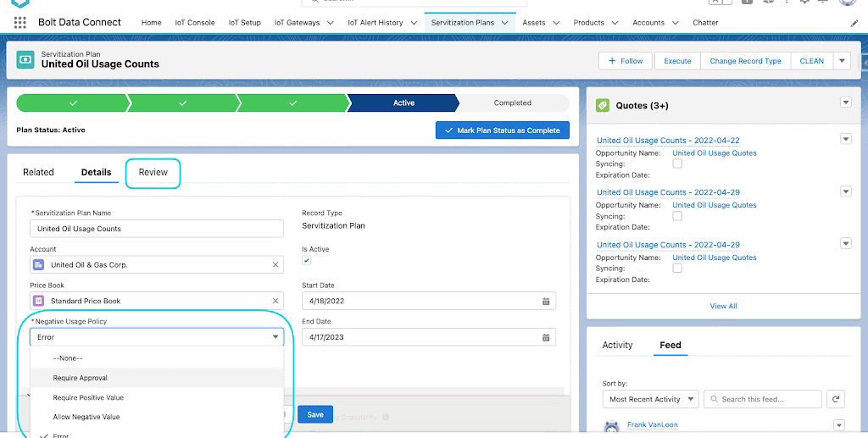Select --None-- in the policy list
Screen dimensions: 868x438
tap(157, 358)
